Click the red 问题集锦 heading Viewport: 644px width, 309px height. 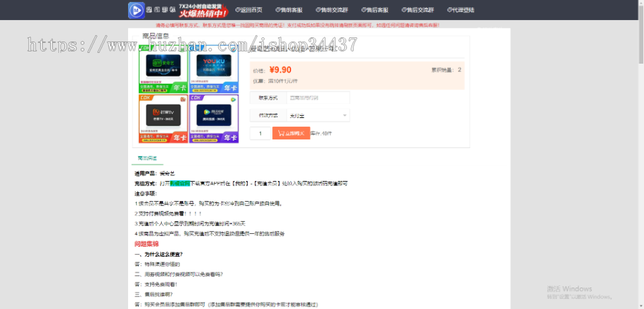151,244
